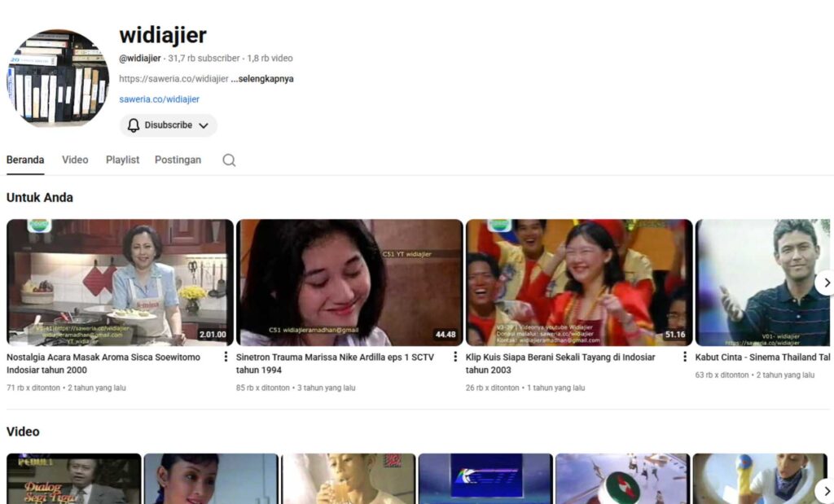834x504 pixels.
Task: Go to the Postingan tab
Action: (x=178, y=160)
